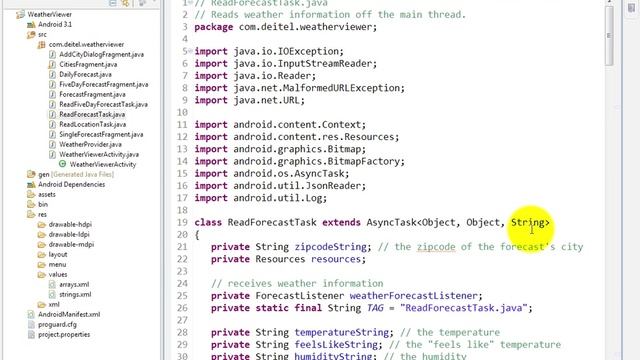Click 'MalformedURLException' on line 8

point(342,88)
